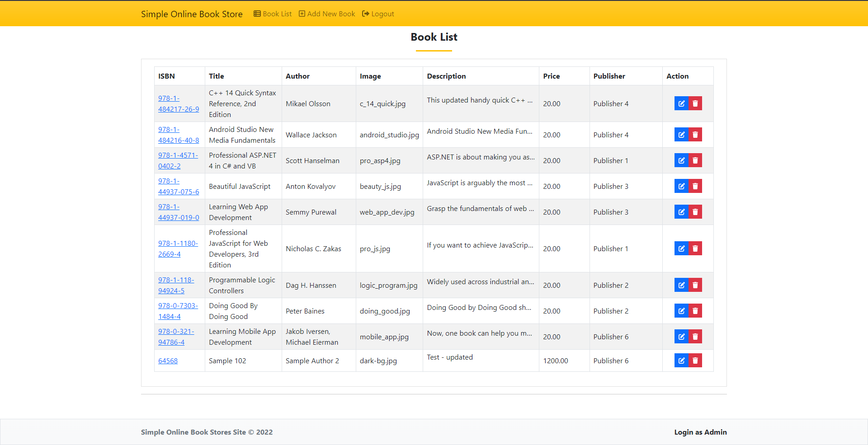Select edit icon for Beautiful JavaScript
868x445 pixels.
tap(681, 186)
